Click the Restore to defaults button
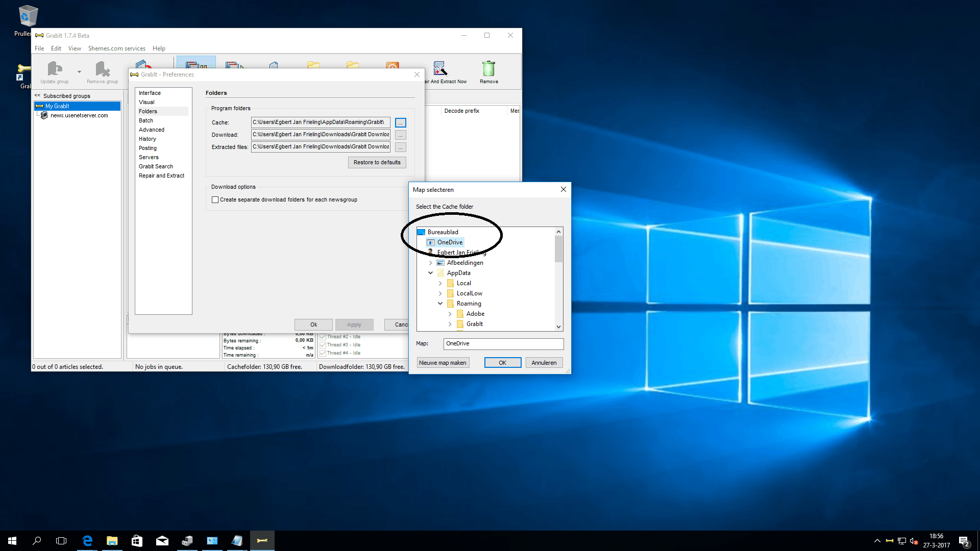Screen dimensions: 980x551 [x=377, y=162]
